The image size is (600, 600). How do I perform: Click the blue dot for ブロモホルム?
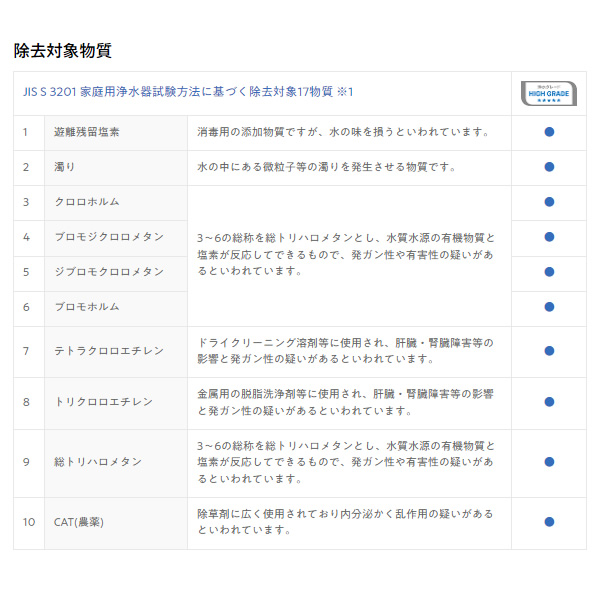(x=549, y=307)
